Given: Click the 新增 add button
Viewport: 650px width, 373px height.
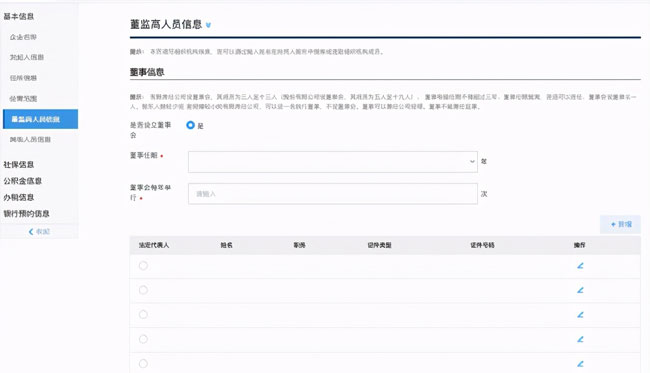Looking at the screenshot, I should click(620, 224).
